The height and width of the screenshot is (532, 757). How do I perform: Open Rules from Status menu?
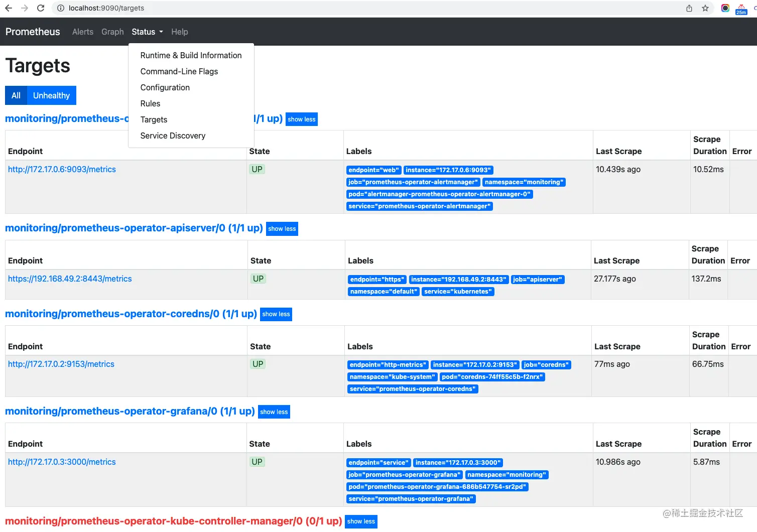pyautogui.click(x=191, y=103)
